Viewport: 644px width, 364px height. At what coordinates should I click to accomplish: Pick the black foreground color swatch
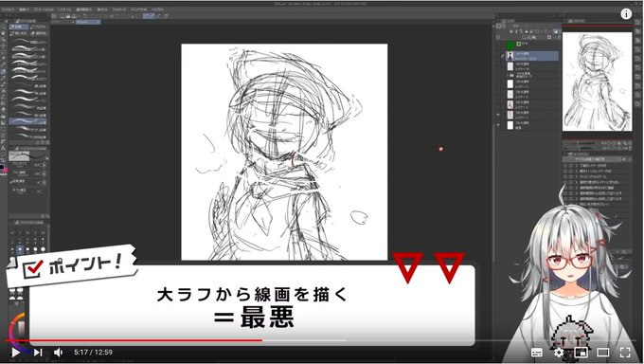pyautogui.click(x=2, y=167)
